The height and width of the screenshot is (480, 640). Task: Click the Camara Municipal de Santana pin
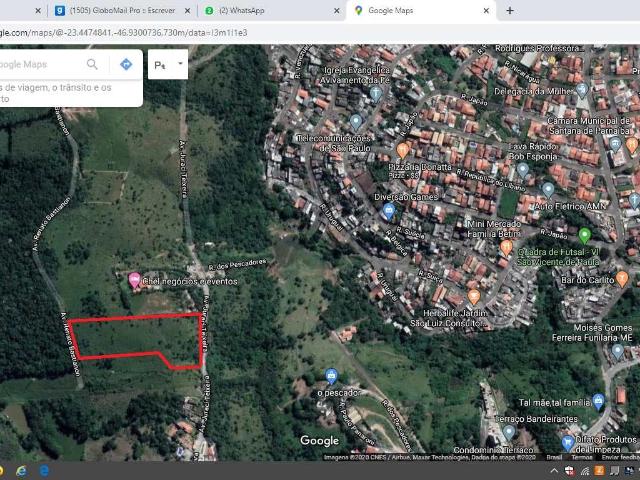click(615, 144)
